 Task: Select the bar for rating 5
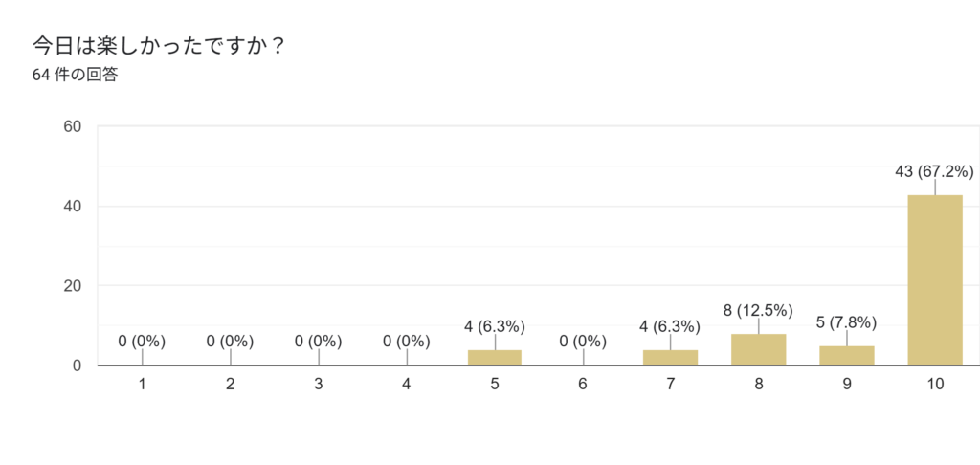pos(494,357)
